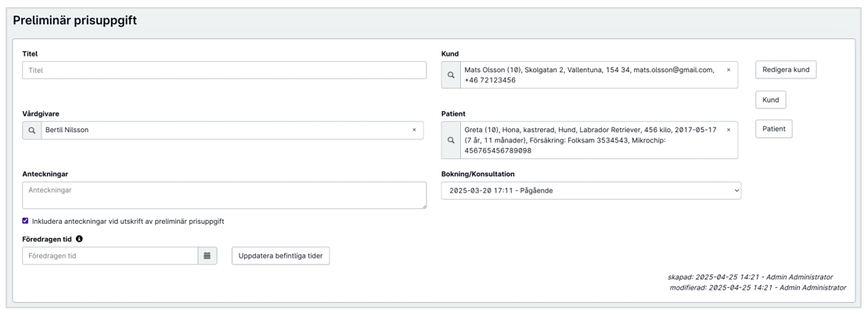Click the Vårdgivare field showing Bertil Nilsson
The height and width of the screenshot is (317, 868).
[232, 130]
